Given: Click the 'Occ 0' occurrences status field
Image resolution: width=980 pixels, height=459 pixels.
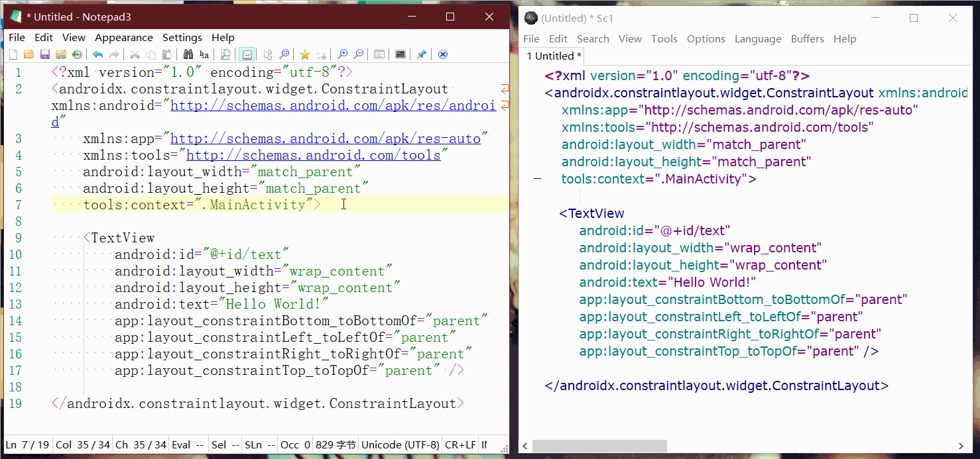Looking at the screenshot, I should point(296,445).
